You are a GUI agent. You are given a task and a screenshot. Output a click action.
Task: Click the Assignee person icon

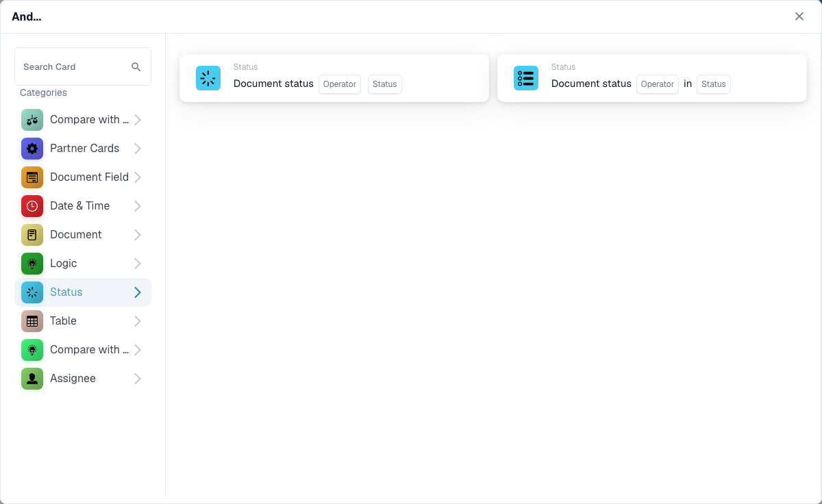[x=32, y=379]
